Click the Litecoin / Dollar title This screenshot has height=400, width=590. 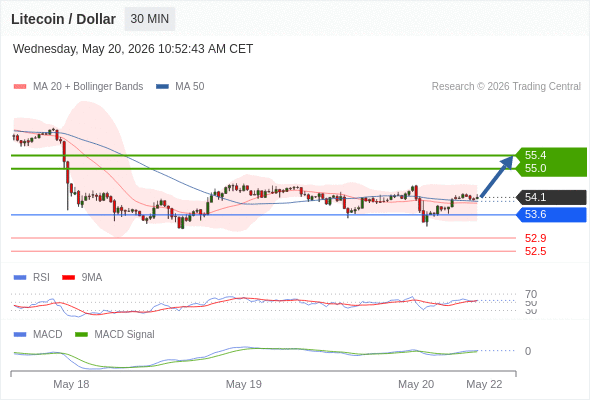[63, 19]
